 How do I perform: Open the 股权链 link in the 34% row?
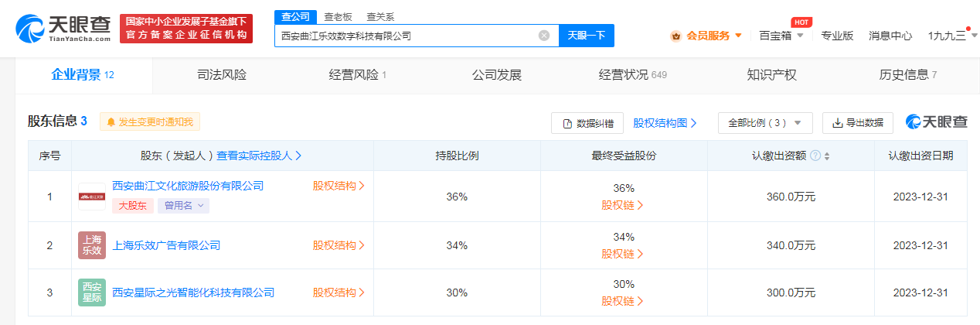point(623,254)
